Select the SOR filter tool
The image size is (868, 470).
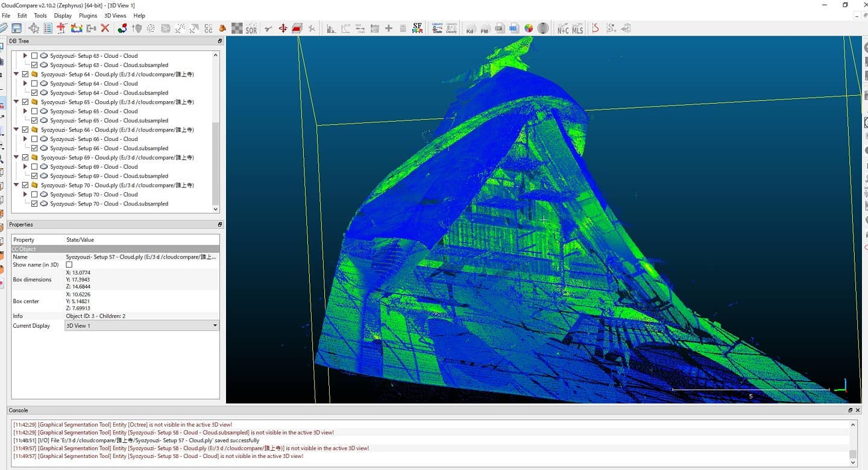point(251,28)
